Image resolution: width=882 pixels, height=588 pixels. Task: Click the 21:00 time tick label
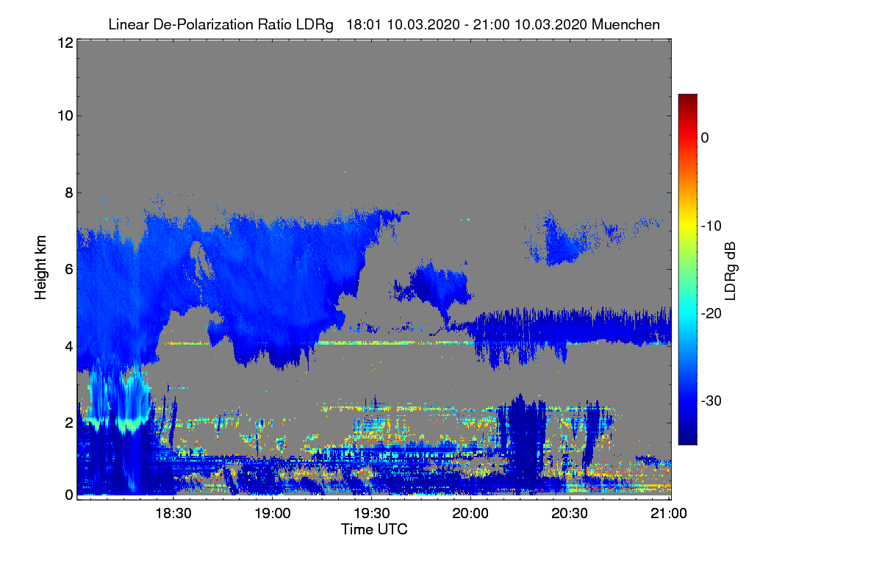click(668, 513)
